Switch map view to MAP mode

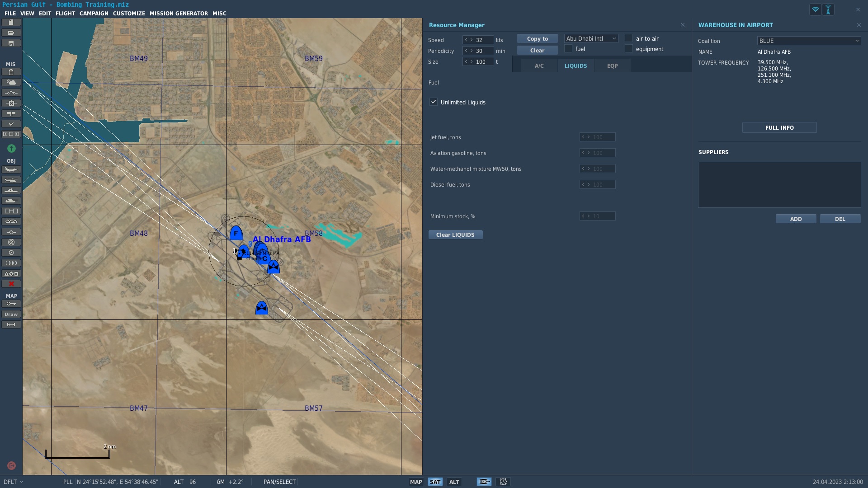tap(416, 482)
